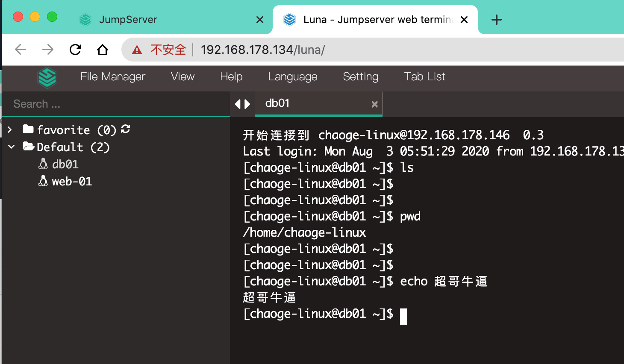
Task: Click the favorite folder icon
Action: (28, 129)
